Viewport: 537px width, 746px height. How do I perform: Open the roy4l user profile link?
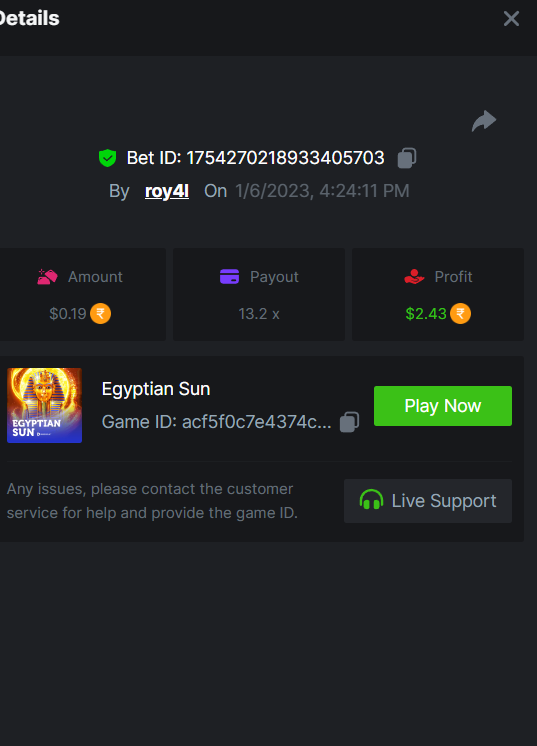167,191
